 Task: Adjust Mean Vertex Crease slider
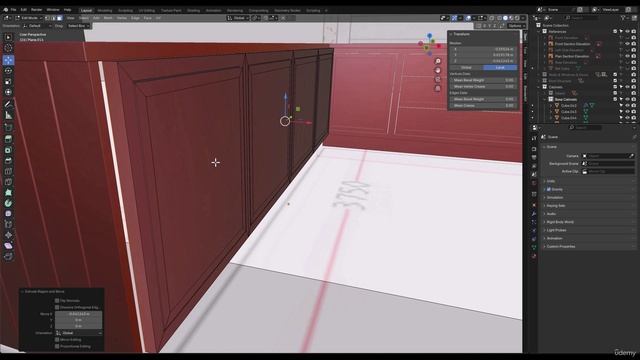point(483,87)
